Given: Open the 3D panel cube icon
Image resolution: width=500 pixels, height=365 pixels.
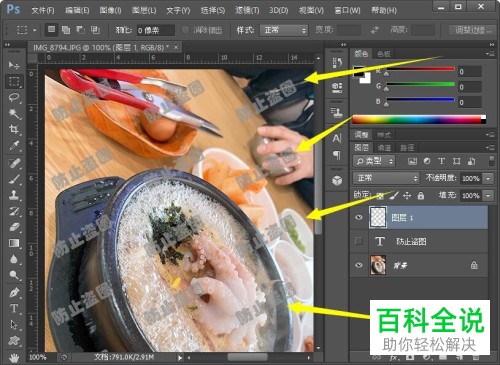Looking at the screenshot, I should tap(337, 180).
